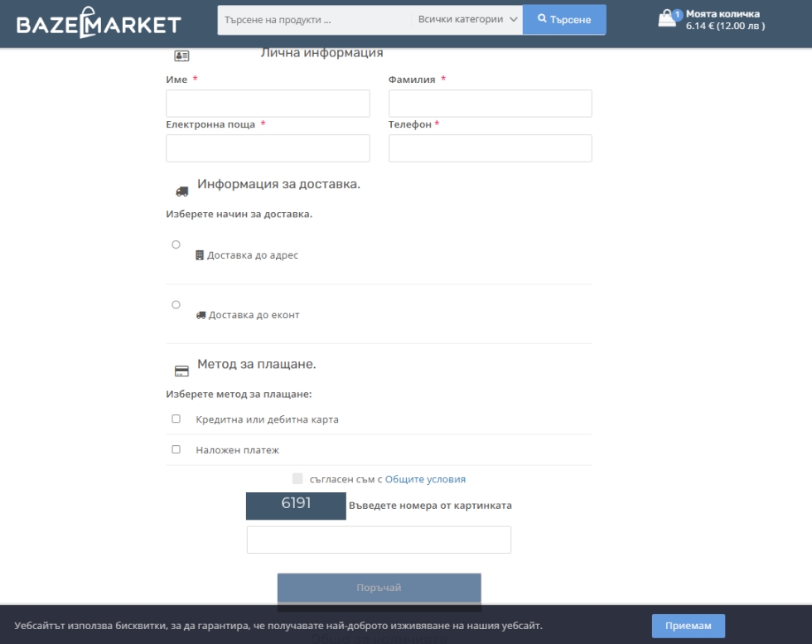Viewport: 812px width, 644px height.
Task: Check the Наложен платеж checkbox
Action: 176,449
